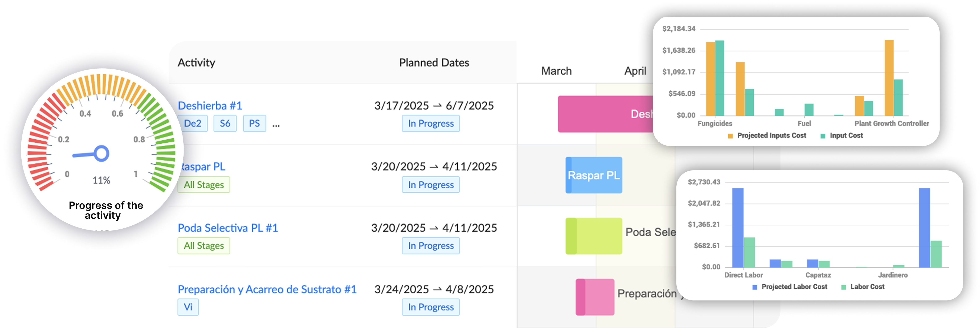Toggle Projected Labor Cost legend swatch
This screenshot has height=328, width=980.
coord(755,287)
